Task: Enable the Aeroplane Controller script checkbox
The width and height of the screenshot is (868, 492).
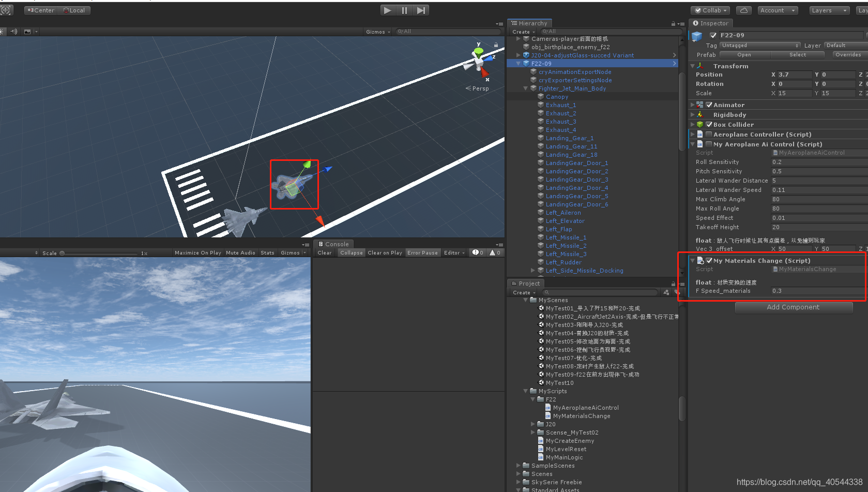Action: coord(709,135)
